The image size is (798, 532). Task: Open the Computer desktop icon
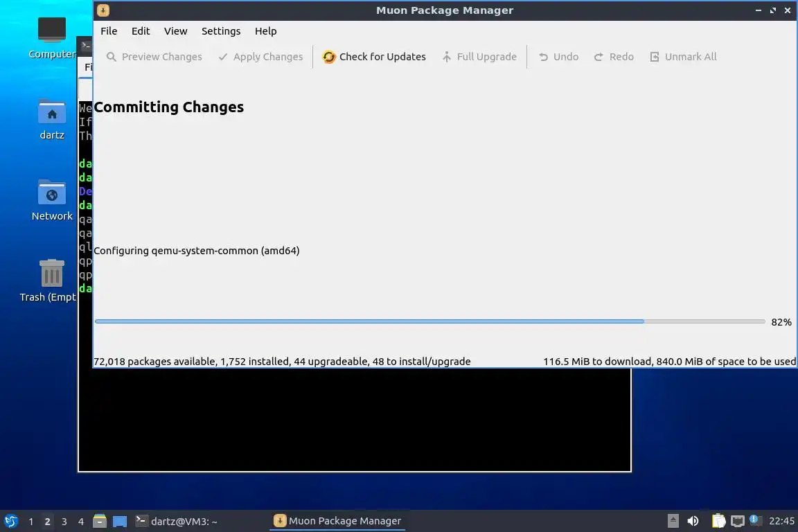pos(52,38)
